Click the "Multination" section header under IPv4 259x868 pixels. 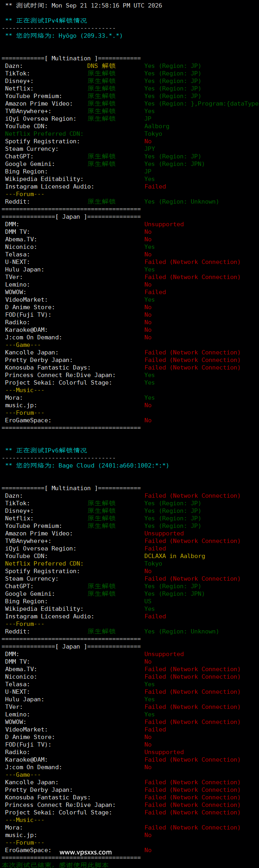[71, 58]
